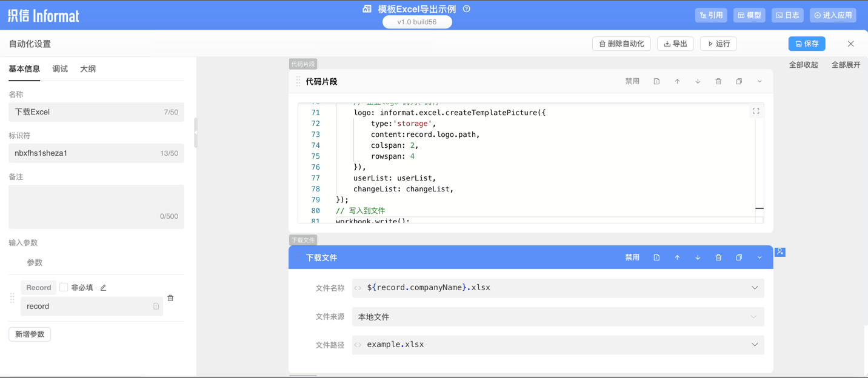Toggle the 非必填 checkbox
This screenshot has height=378, width=868.
click(x=64, y=288)
